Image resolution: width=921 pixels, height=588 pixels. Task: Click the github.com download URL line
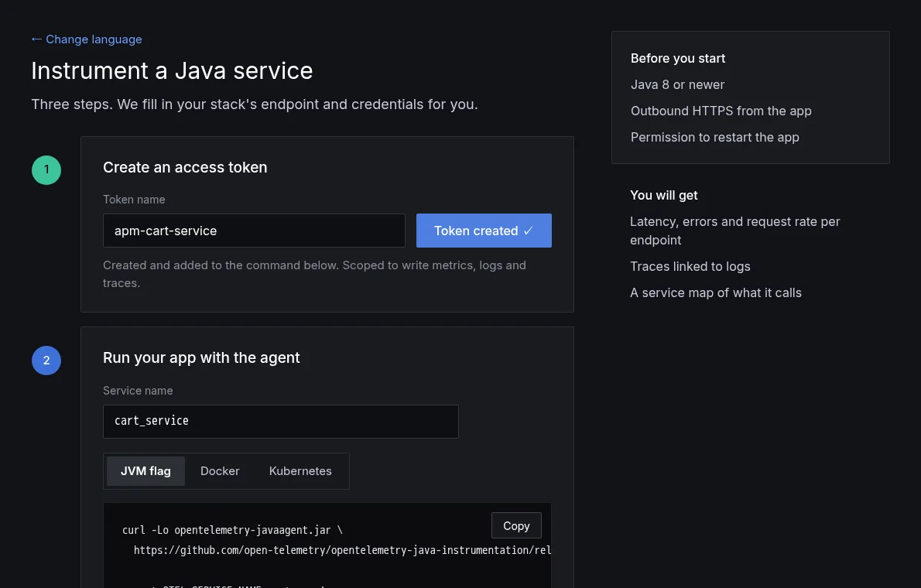(342, 550)
